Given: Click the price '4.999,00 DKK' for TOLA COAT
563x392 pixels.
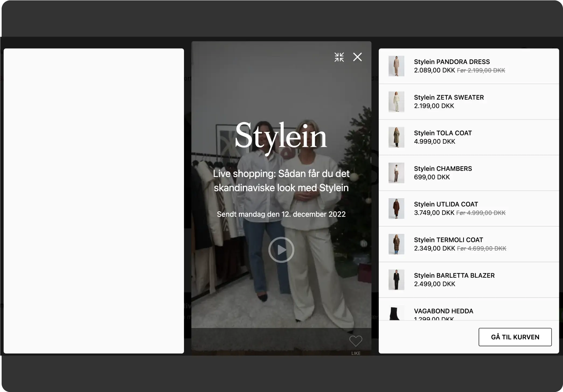Looking at the screenshot, I should 435,142.
